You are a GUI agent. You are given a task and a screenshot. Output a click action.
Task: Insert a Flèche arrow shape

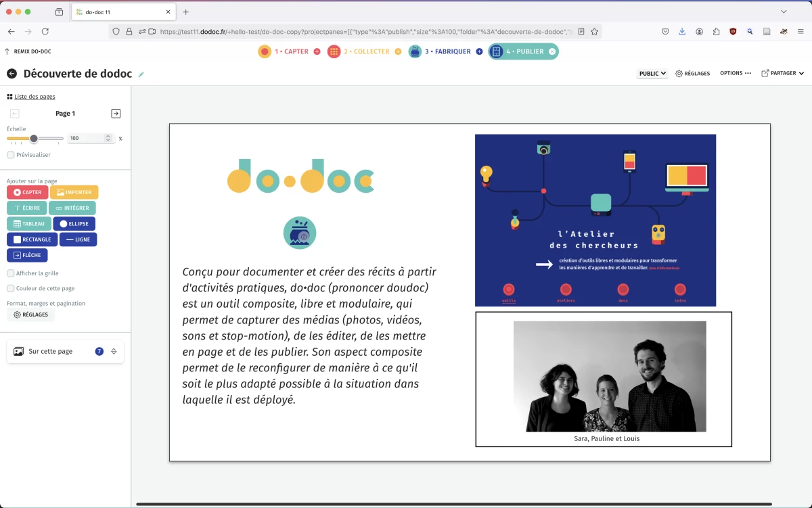27,256
